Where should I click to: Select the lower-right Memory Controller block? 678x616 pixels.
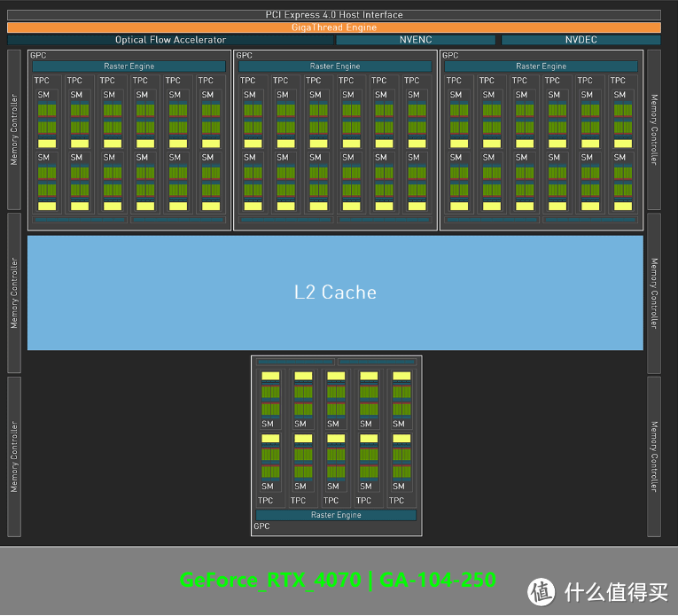point(654,456)
